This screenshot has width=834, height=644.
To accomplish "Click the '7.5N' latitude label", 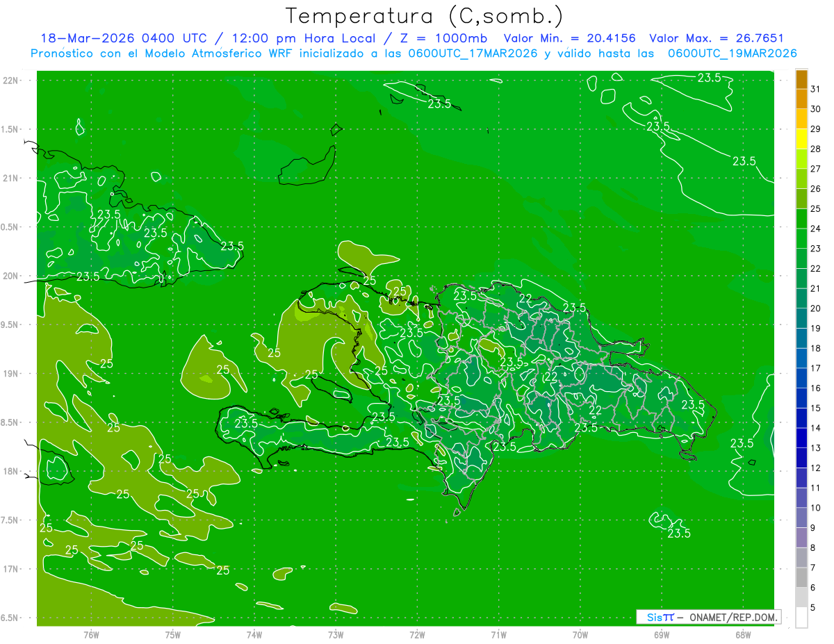I will coord(10,520).
